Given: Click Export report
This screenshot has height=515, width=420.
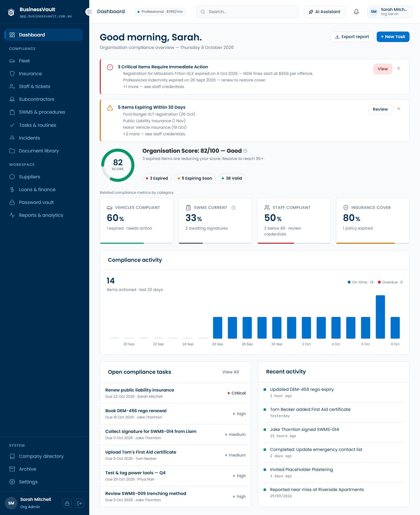Looking at the screenshot, I should click(x=352, y=37).
